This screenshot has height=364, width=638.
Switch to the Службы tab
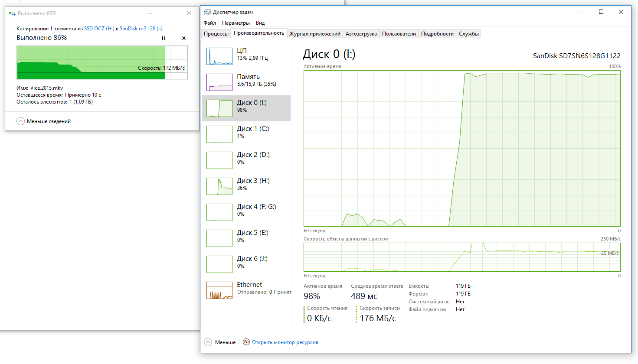[469, 34]
